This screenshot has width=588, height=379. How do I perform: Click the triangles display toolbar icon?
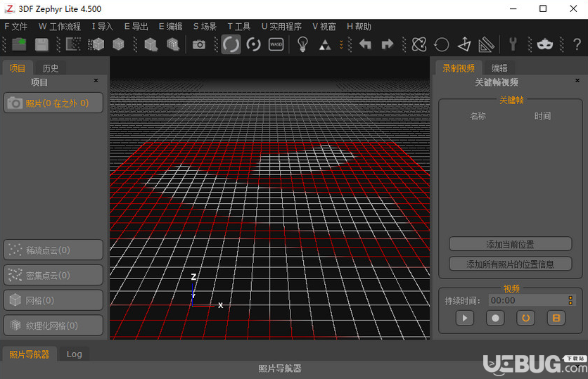[x=325, y=46]
